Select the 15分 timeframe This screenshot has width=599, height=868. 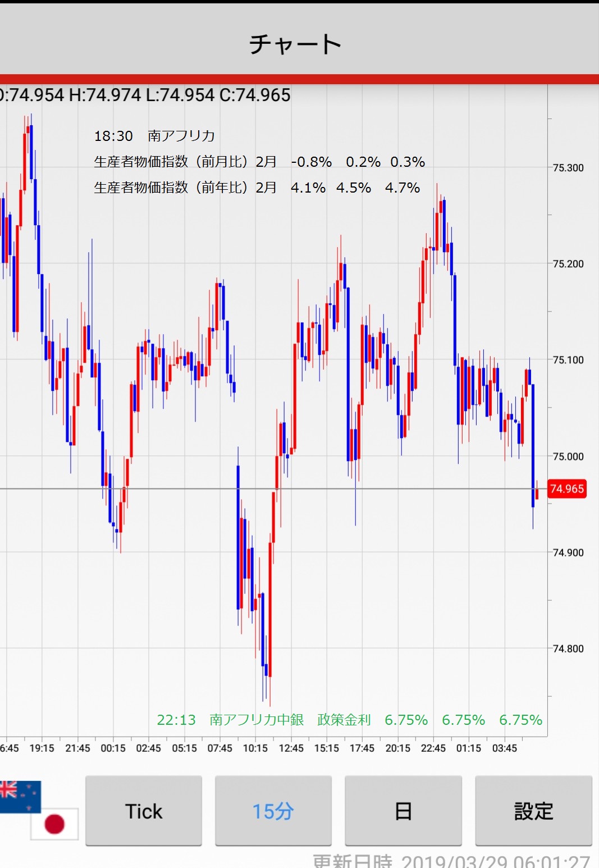pos(273,811)
